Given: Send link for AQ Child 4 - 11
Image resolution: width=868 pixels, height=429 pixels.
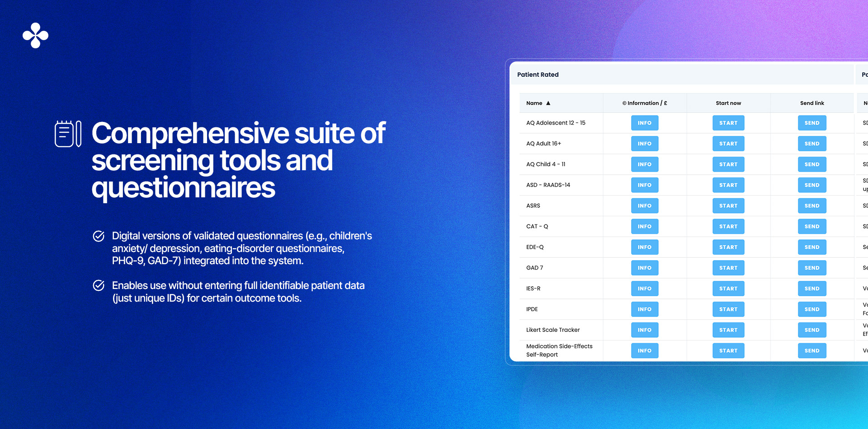Looking at the screenshot, I should coord(811,164).
